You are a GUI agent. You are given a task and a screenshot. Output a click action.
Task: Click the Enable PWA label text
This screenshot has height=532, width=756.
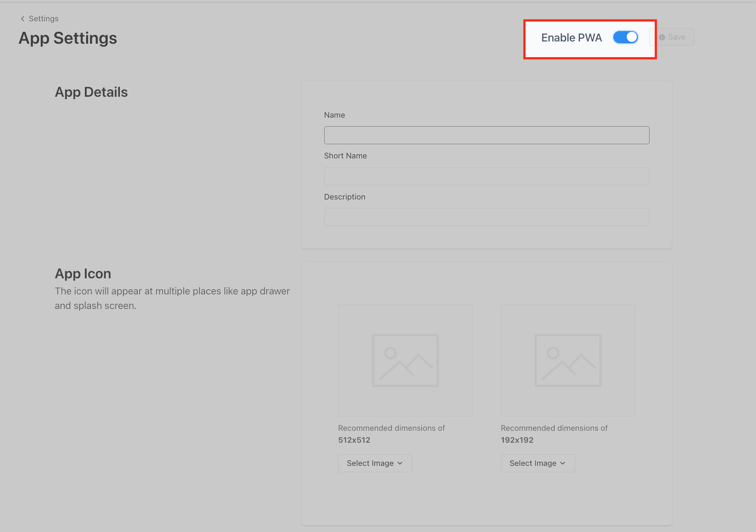(571, 38)
